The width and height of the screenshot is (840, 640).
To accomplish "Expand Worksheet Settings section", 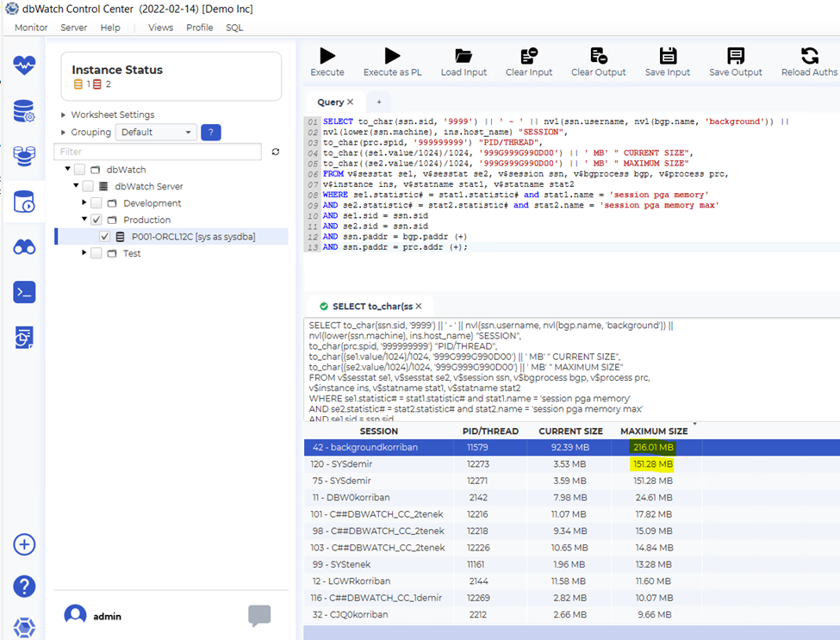I will click(63, 115).
